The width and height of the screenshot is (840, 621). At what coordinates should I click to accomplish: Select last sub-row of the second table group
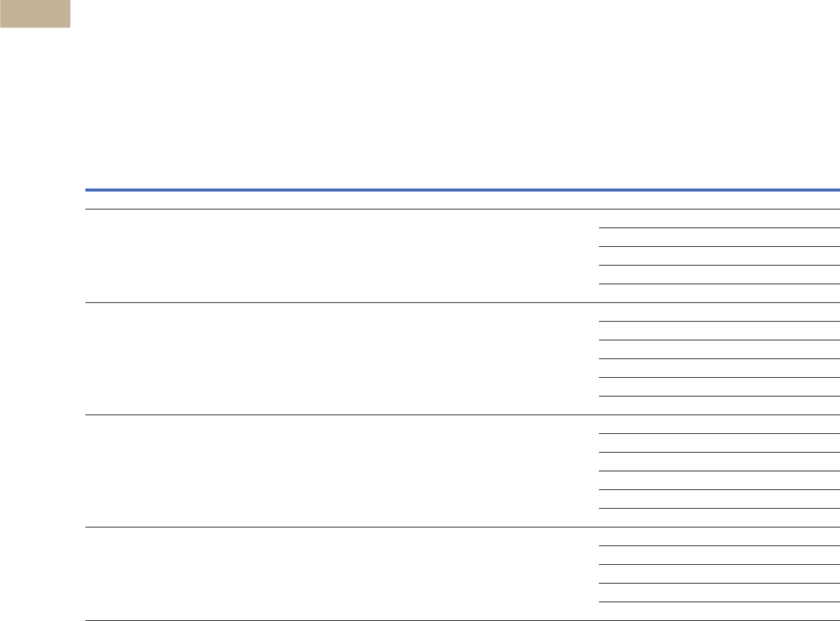719,406
